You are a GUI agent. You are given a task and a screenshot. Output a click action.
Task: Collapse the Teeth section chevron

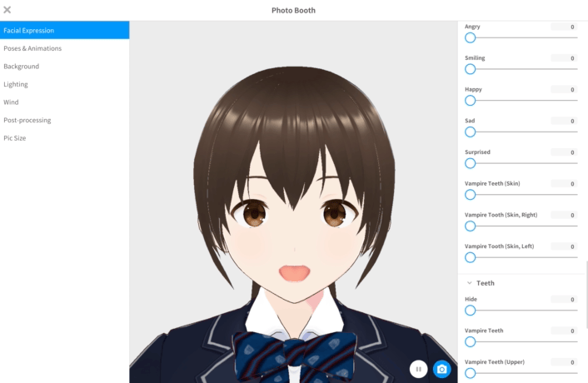coord(469,283)
